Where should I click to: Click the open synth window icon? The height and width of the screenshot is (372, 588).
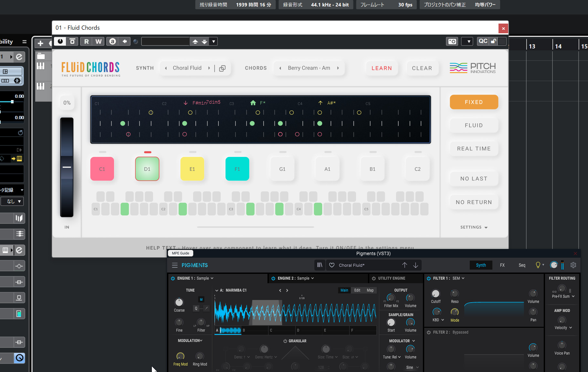pos(222,68)
